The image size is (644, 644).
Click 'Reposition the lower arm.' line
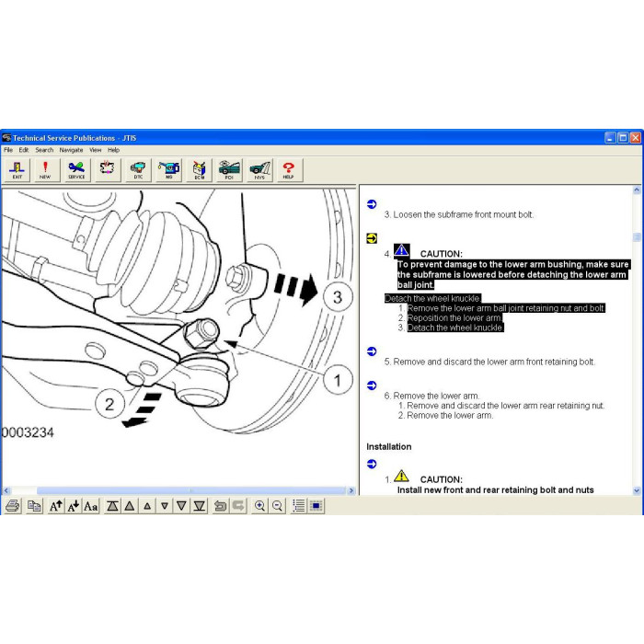pos(454,318)
